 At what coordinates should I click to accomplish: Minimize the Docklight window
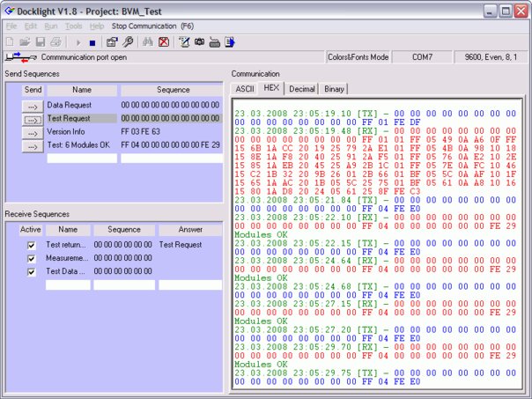[490, 11]
